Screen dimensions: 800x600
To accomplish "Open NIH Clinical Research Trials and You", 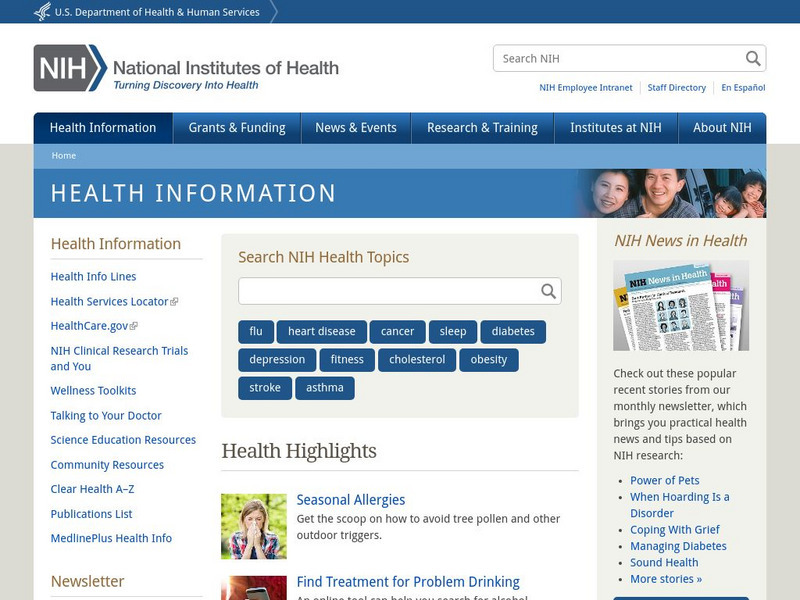I will point(119,359).
